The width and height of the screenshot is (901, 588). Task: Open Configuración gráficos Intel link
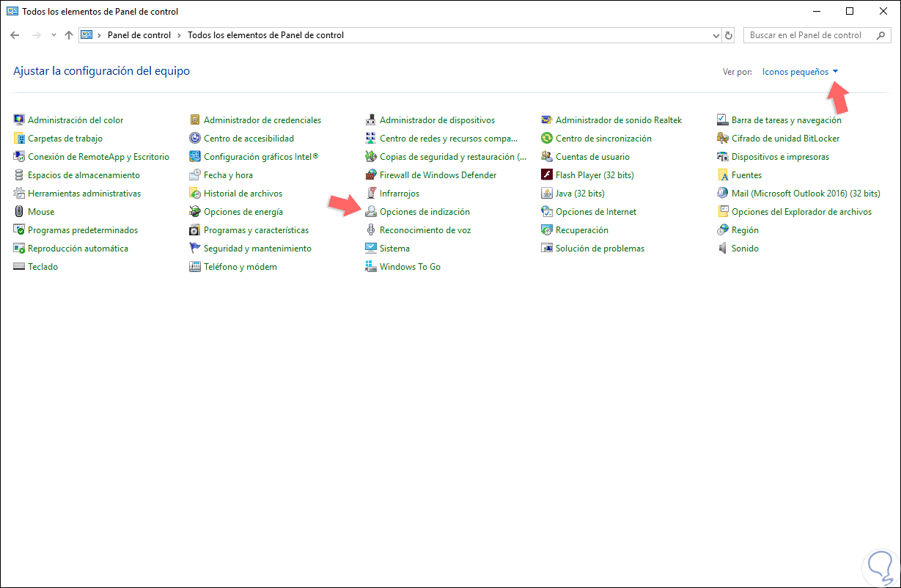click(x=261, y=157)
